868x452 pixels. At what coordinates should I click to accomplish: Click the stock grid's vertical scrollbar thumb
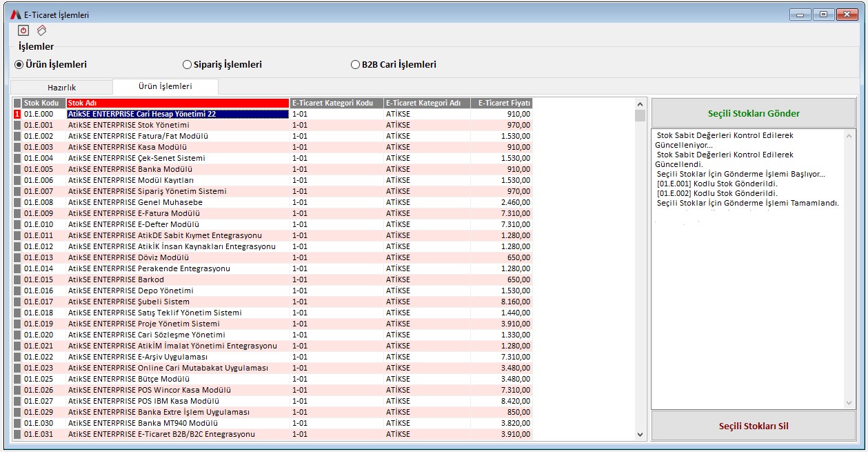[640, 115]
